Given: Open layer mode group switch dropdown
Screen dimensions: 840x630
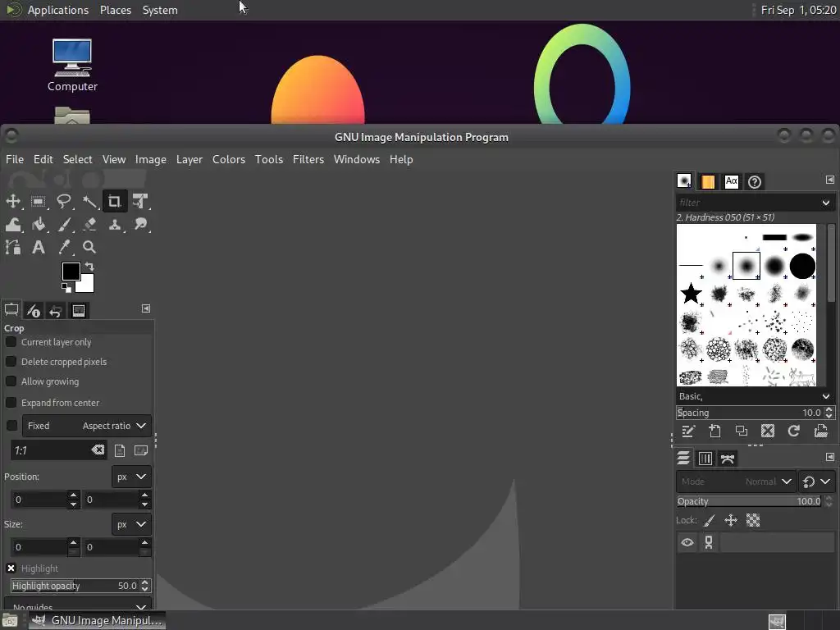Looking at the screenshot, I should [x=816, y=482].
